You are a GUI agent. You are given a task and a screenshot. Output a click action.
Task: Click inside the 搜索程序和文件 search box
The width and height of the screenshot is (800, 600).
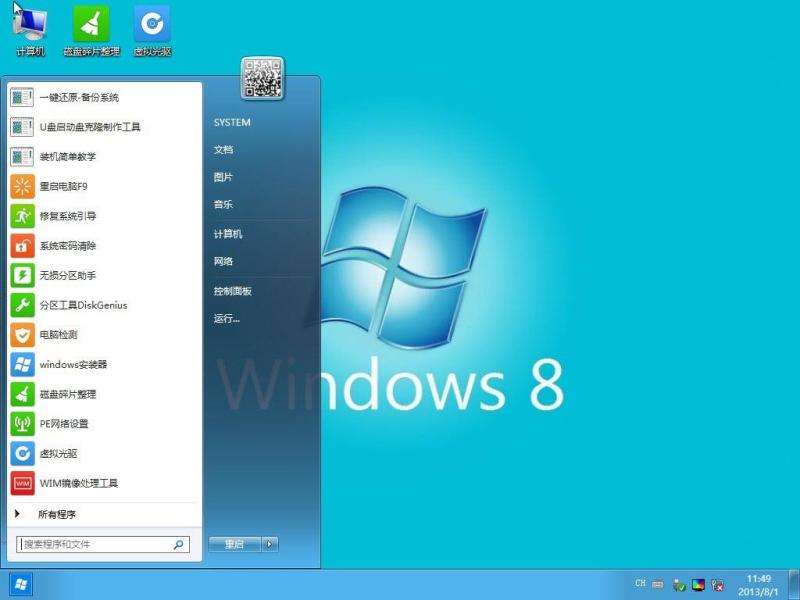click(90, 545)
